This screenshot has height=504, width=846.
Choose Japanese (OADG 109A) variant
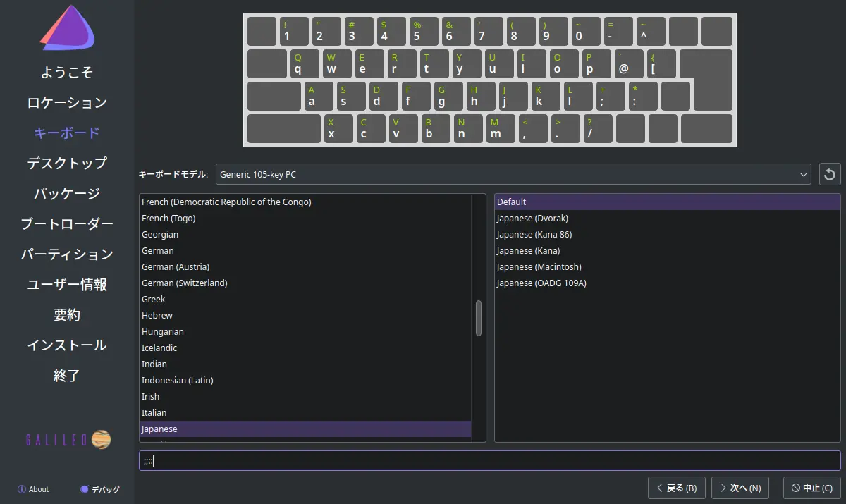click(x=541, y=283)
